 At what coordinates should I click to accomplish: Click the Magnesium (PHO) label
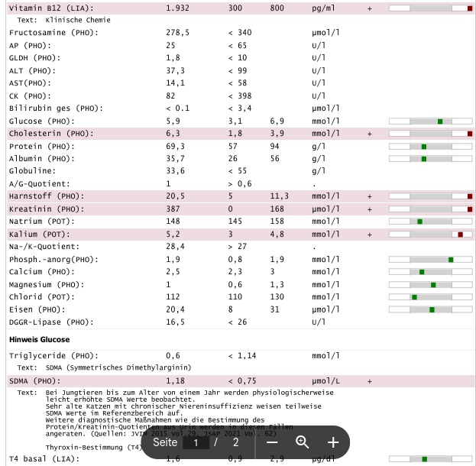47,285
